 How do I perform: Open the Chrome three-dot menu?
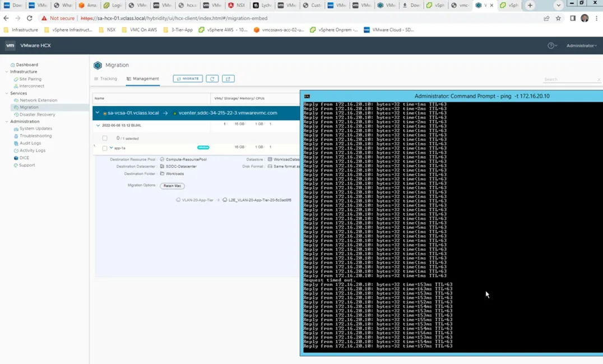pos(596,18)
